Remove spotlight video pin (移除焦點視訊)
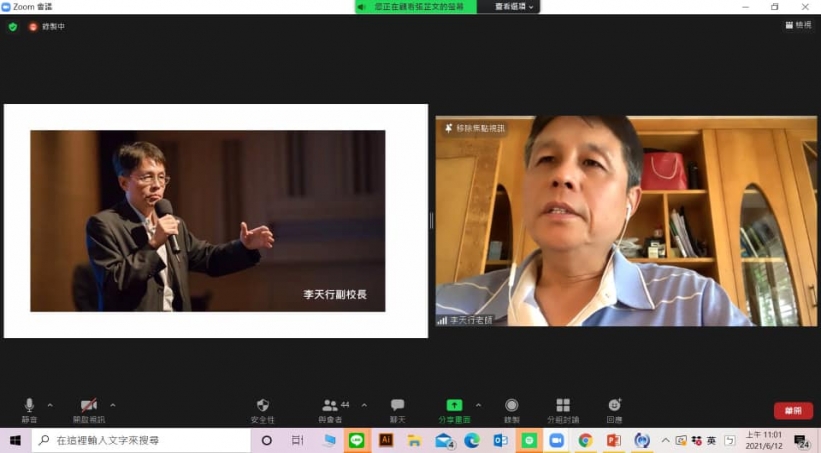Screen dimensions: 821x453 pos(475,129)
